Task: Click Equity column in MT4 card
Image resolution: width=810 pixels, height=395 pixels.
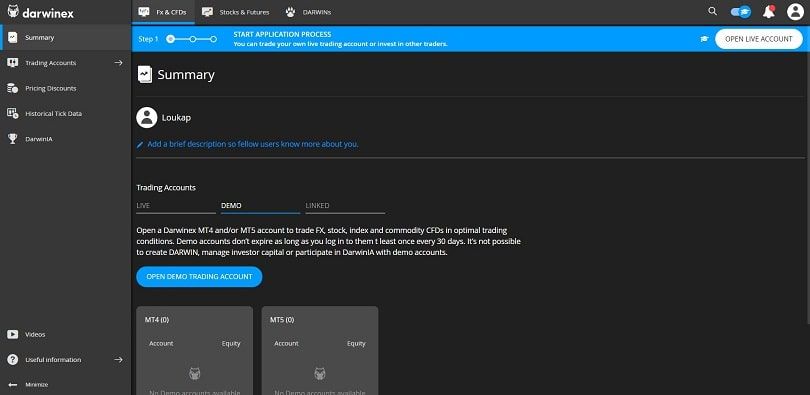Action: 231,343
